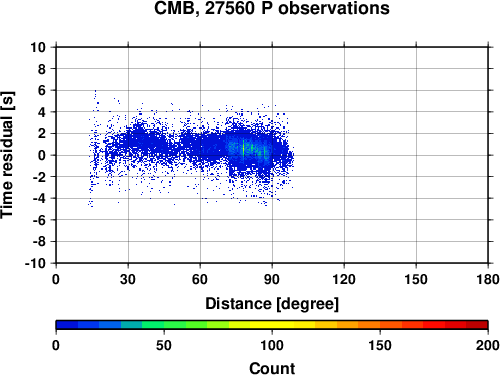Click y-axis tick label '6'
Viewport: 500px width, 375px height.
(42, 90)
